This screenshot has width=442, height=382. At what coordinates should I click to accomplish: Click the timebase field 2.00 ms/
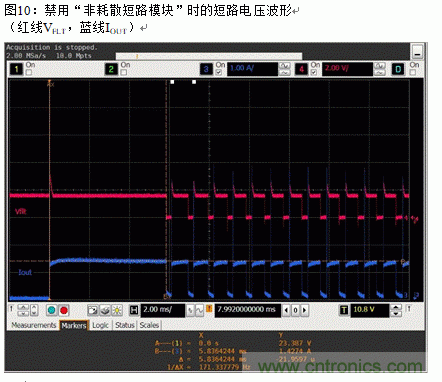click(163, 310)
